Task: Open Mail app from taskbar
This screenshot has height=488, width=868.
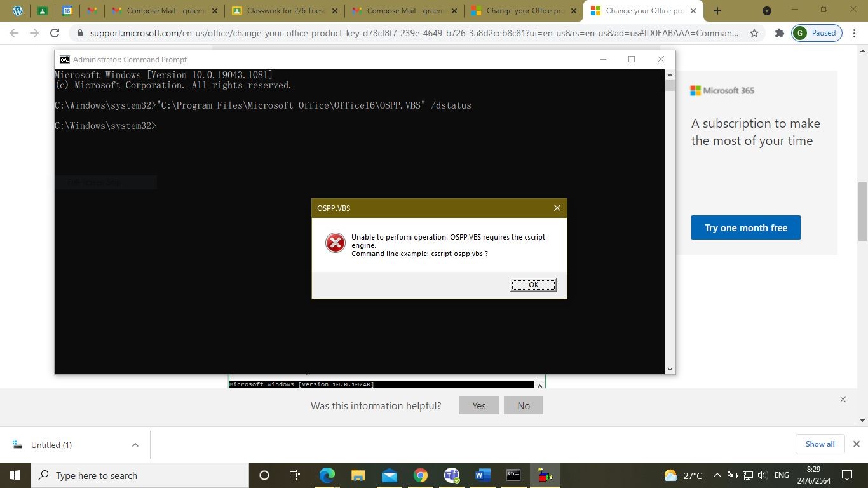Action: coord(389,475)
